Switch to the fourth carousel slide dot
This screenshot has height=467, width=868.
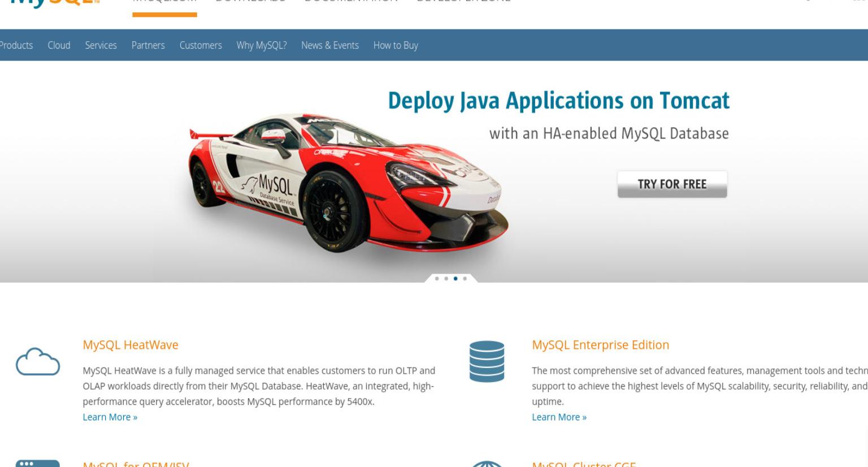[465, 278]
